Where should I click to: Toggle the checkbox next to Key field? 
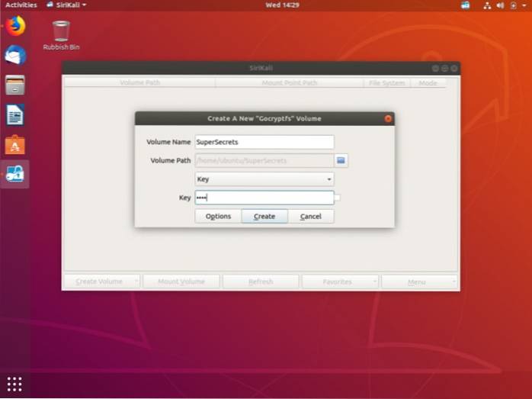337,198
